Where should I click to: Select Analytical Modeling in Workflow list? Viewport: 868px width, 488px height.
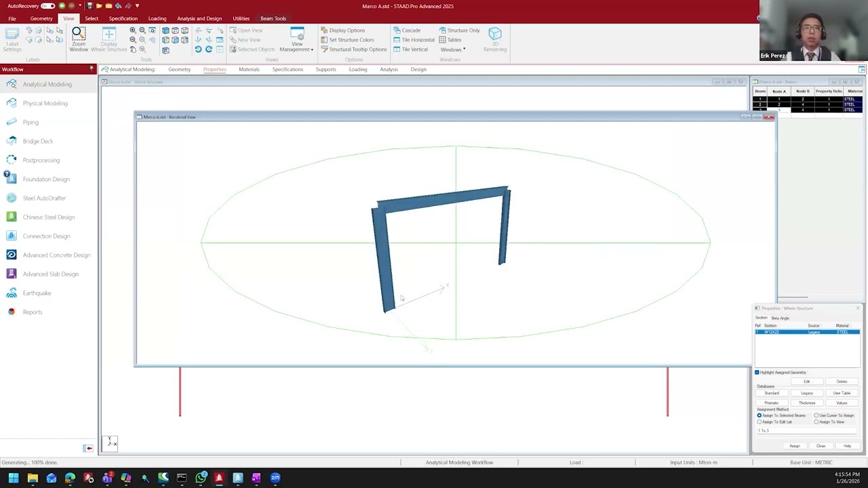click(x=47, y=84)
